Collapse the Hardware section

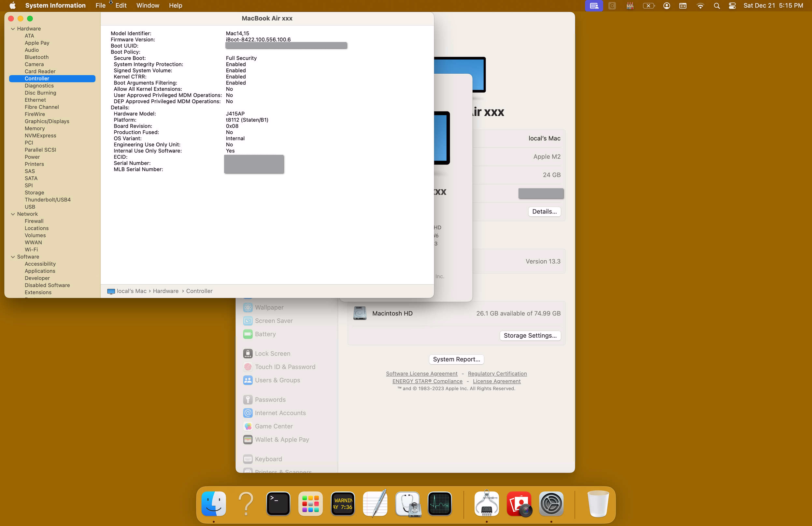pyautogui.click(x=13, y=29)
